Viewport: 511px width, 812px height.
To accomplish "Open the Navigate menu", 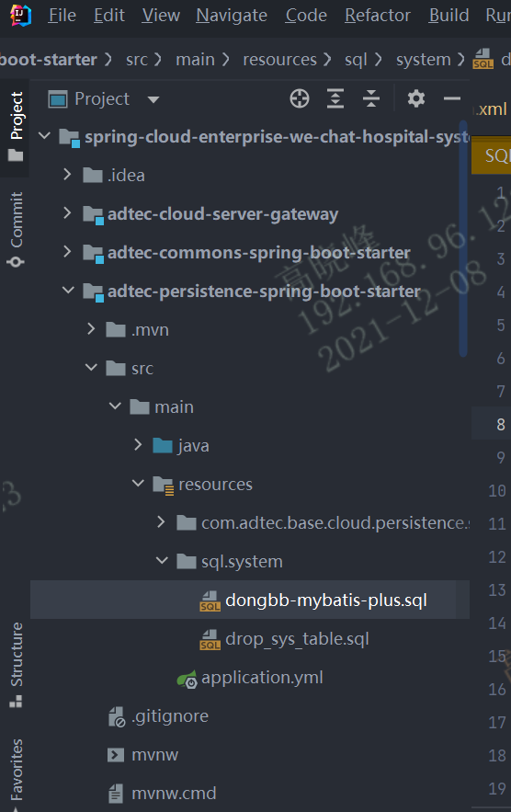I will click(x=232, y=16).
